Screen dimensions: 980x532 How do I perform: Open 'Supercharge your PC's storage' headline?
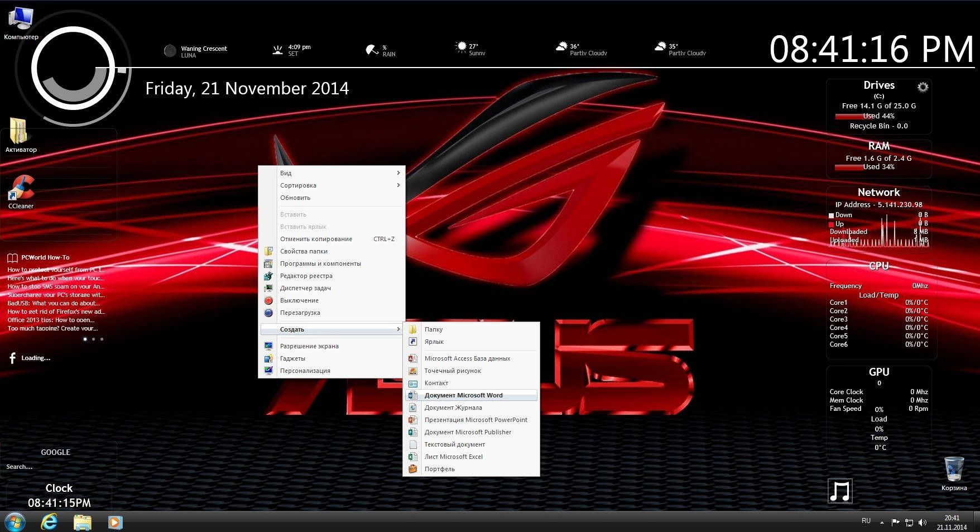click(x=56, y=295)
